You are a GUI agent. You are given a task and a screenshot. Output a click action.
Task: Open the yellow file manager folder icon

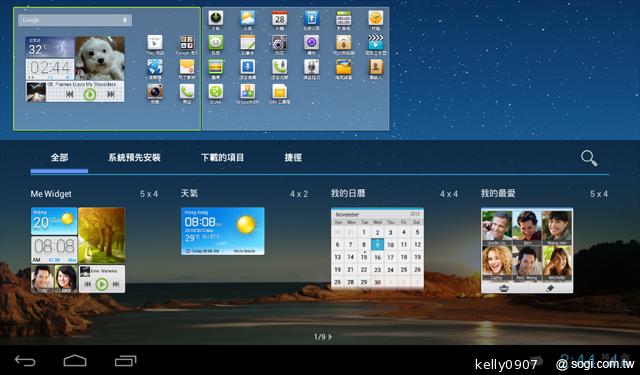[344, 67]
